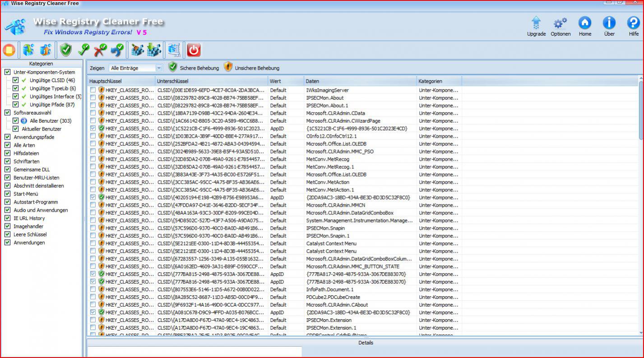Image resolution: width=644 pixels, height=358 pixels.
Task: Open the Über info icon
Action: (609, 26)
